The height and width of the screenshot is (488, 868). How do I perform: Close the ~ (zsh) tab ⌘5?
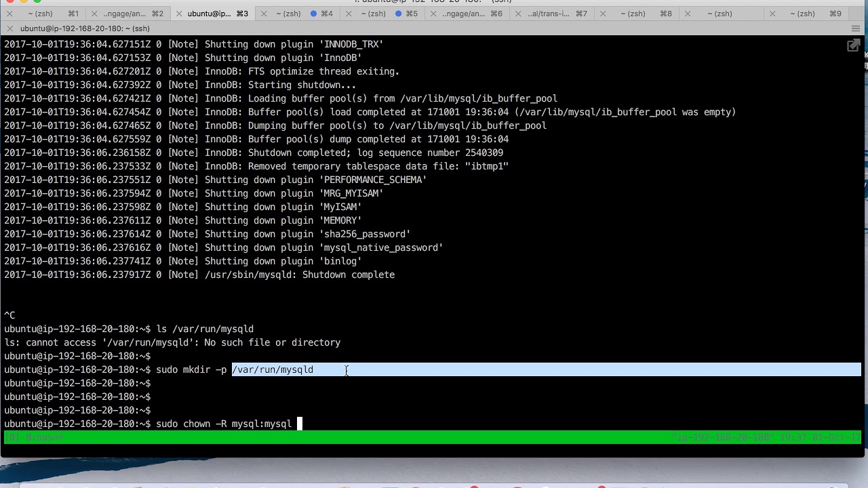pos(348,14)
